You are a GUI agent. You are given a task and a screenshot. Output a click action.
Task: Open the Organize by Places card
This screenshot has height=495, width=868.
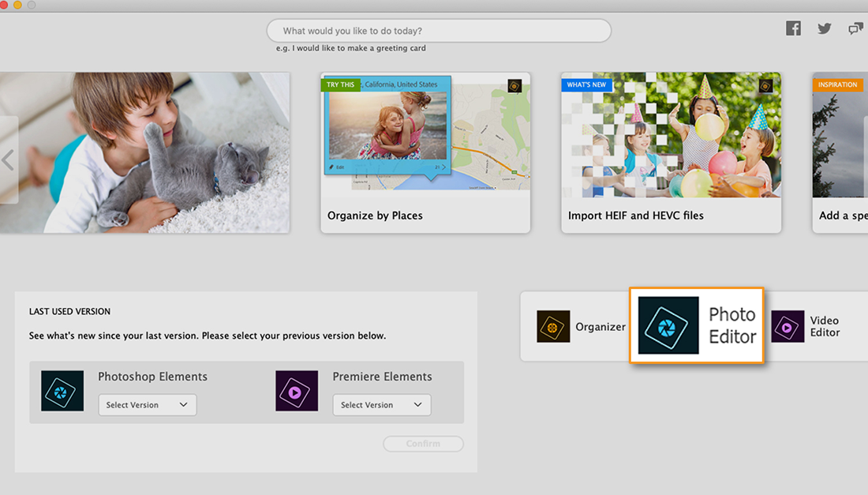point(425,152)
